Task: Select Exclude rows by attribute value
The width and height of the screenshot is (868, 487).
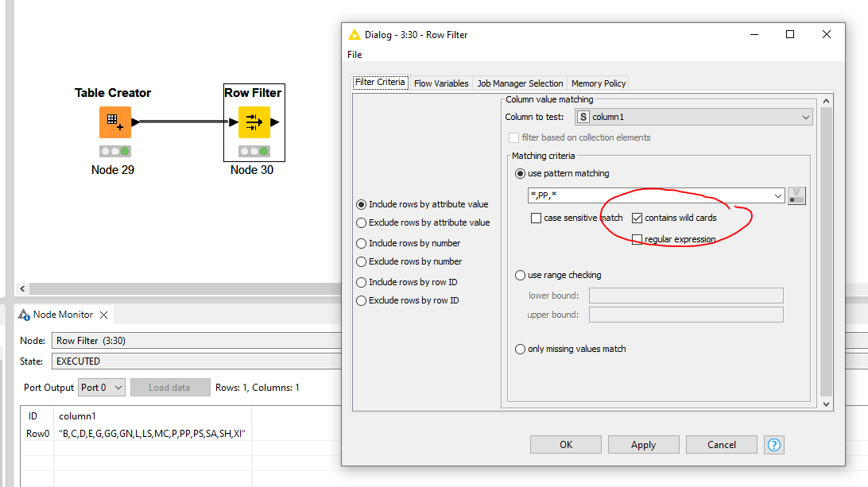Action: click(x=362, y=222)
